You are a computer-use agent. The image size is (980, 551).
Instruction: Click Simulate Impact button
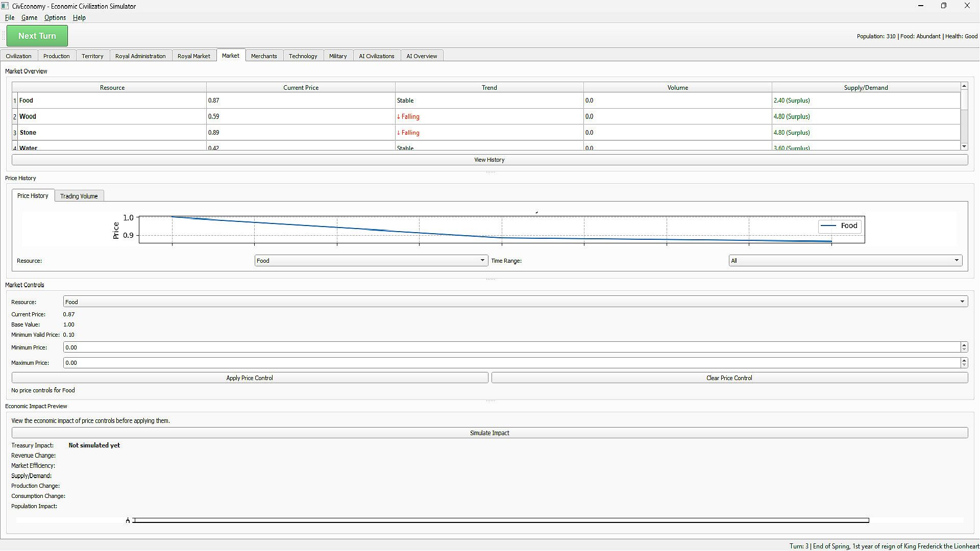click(489, 433)
